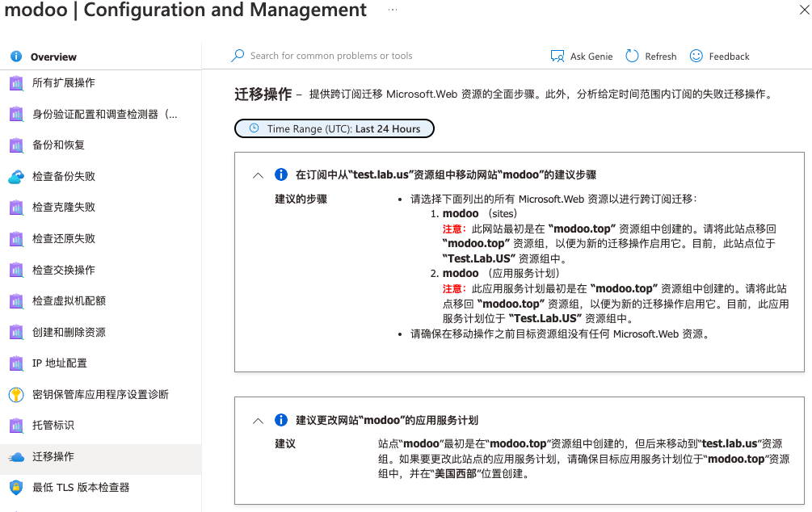Click the heading 建议更改网站“modoo”的应用服务计划
812x512 pixels.
(387, 421)
